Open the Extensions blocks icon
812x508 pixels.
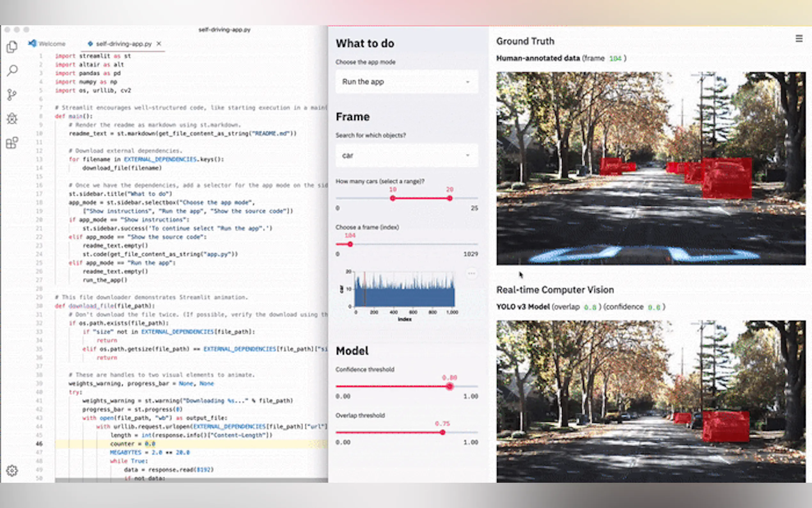pyautogui.click(x=12, y=143)
